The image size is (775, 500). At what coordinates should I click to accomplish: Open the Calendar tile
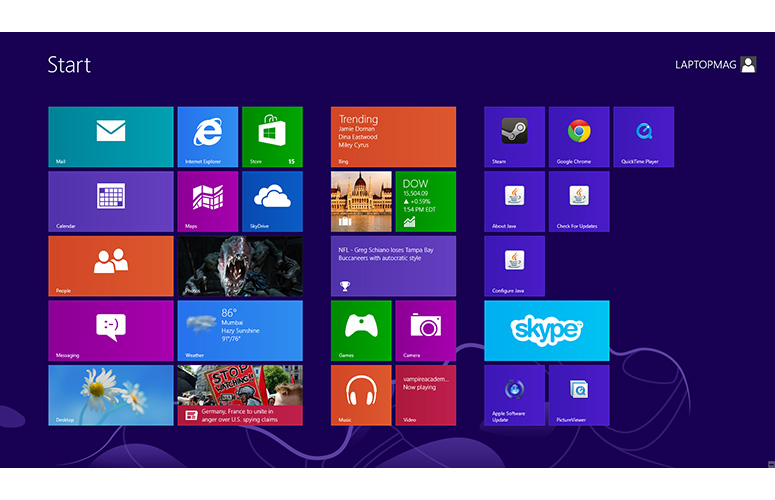111,202
